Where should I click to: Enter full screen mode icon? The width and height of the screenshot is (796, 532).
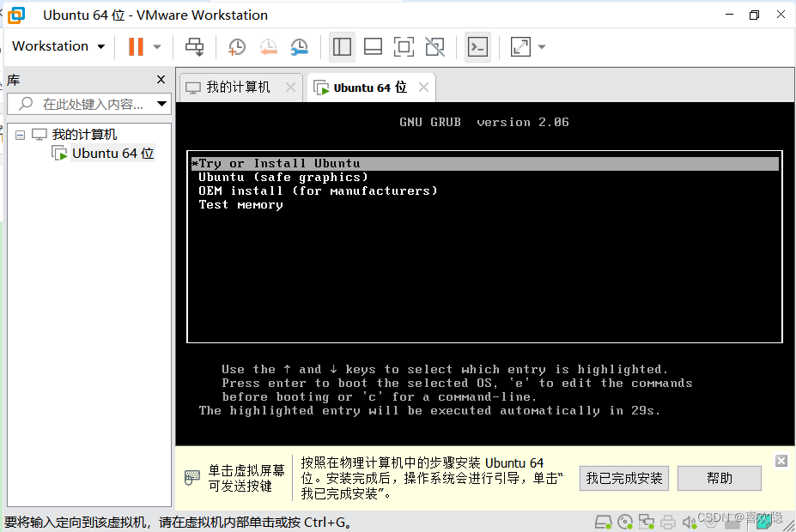[404, 47]
